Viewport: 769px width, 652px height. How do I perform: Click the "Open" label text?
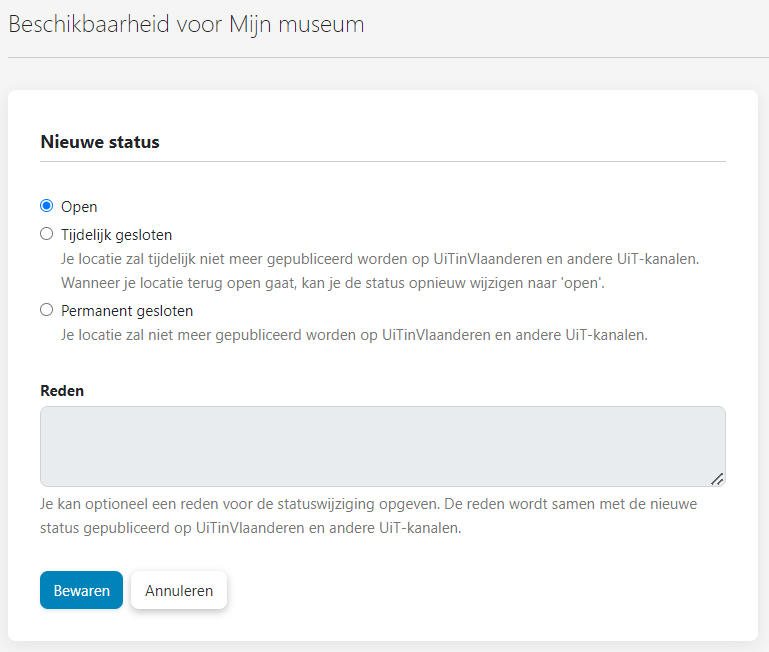[79, 207]
